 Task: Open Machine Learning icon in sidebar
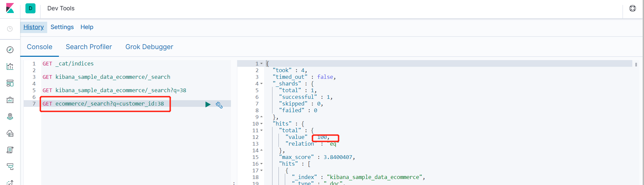[x=10, y=133]
